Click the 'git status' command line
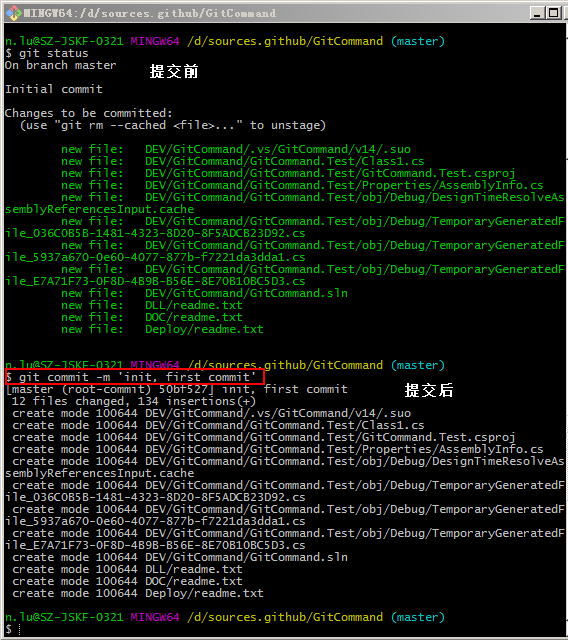Screen dimensions: 568x640 coord(47,53)
